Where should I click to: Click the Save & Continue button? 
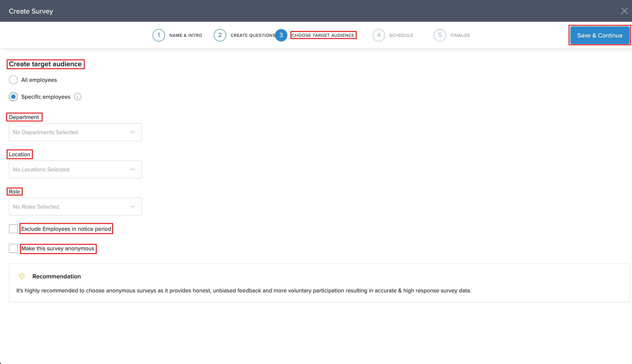pos(599,35)
